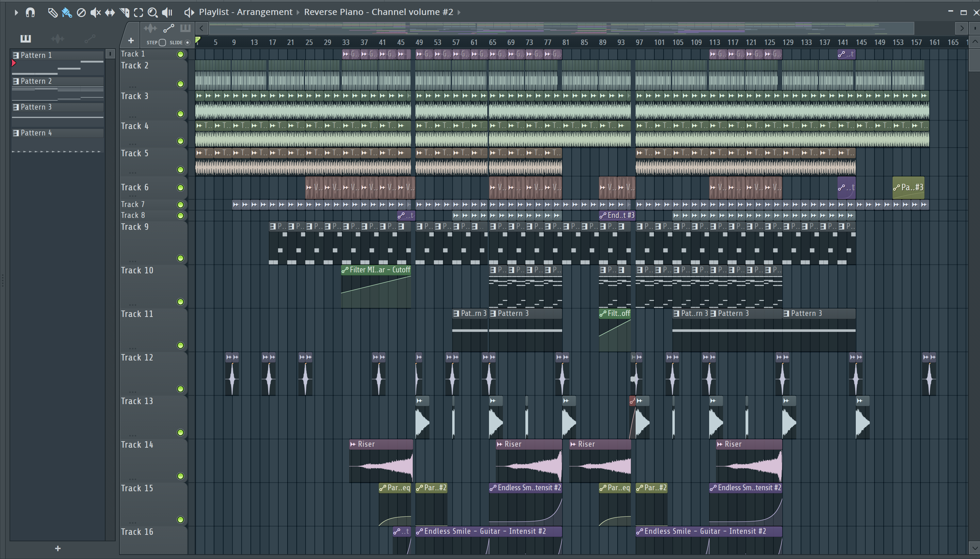Select Track 16 header label
Image resolution: width=980 pixels, height=559 pixels.
point(137,532)
